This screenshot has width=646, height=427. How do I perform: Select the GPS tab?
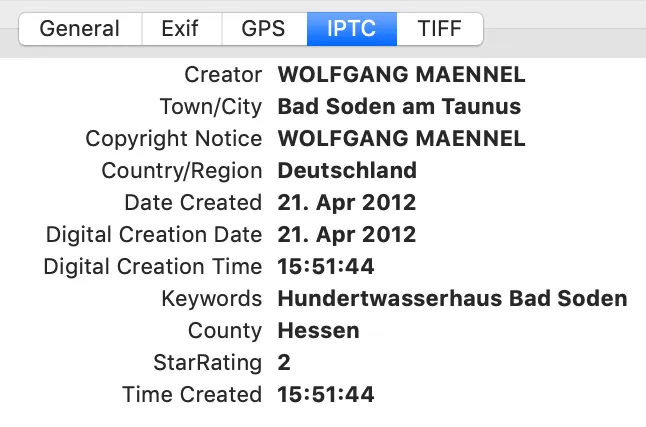pyautogui.click(x=264, y=29)
